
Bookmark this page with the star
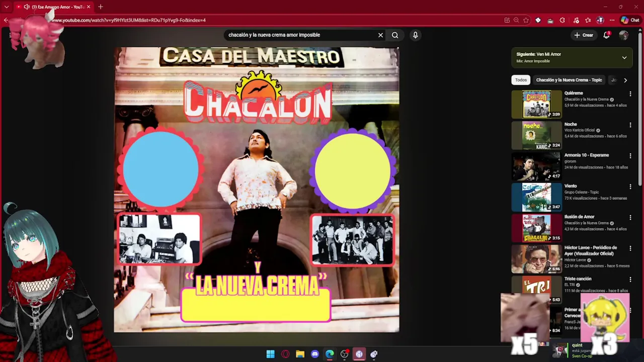click(526, 20)
